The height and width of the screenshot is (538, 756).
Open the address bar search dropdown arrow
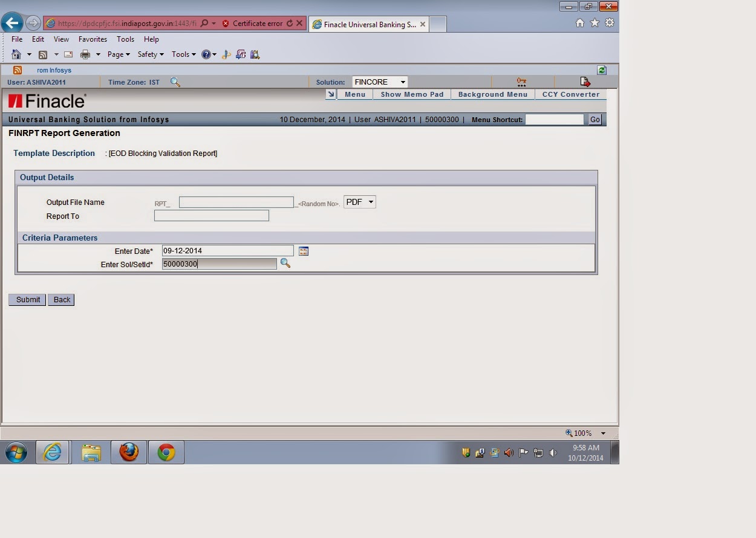(x=213, y=24)
